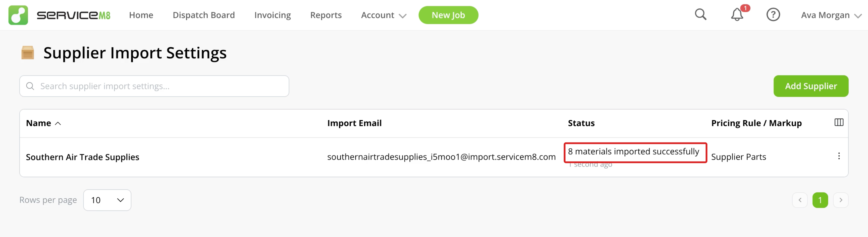Click the Supplier Parts pricing rule cell
The image size is (868, 237).
point(739,157)
